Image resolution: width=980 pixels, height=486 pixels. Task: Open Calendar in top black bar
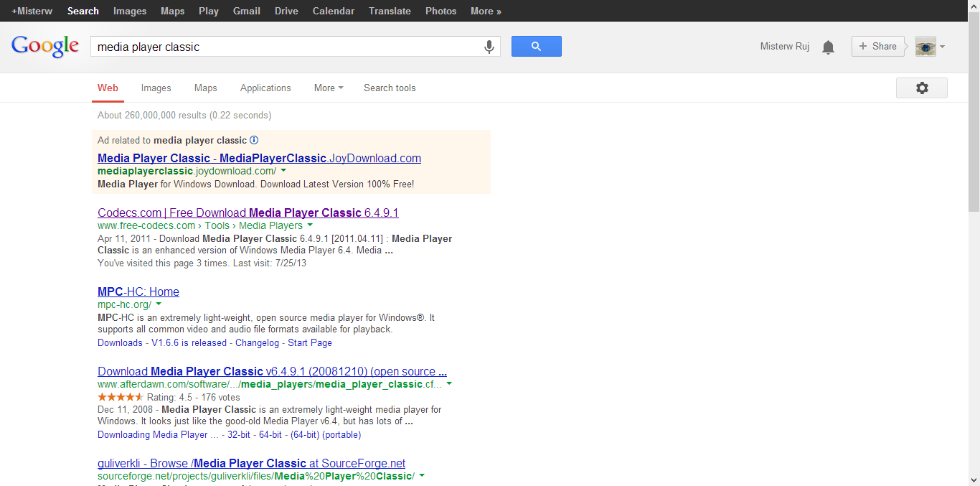[x=334, y=11]
